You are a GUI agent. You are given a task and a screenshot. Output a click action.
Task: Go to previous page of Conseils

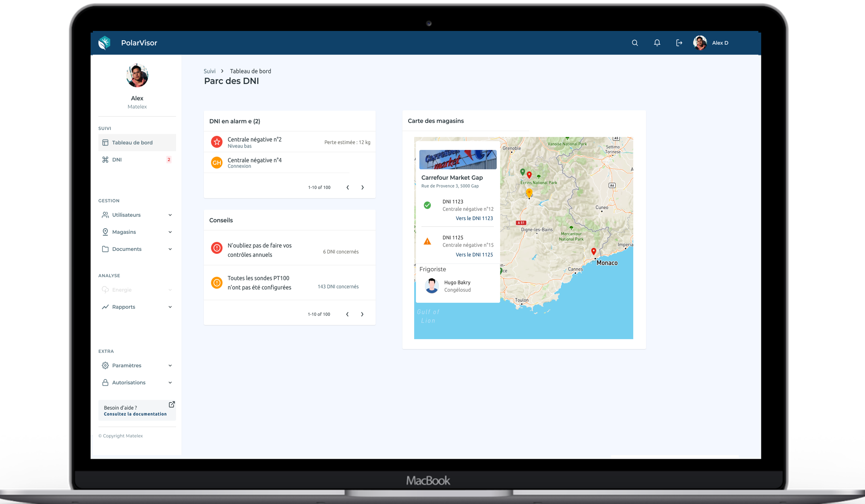(347, 314)
